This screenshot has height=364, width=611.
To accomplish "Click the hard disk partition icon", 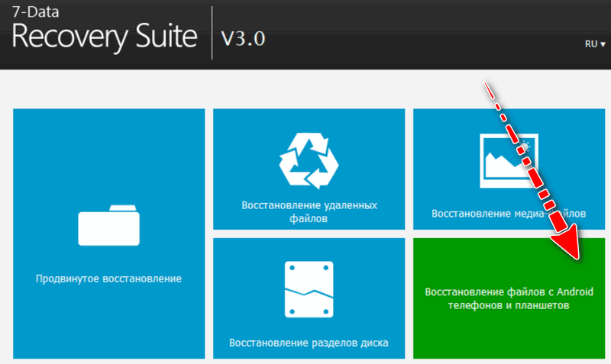I will point(309,289).
